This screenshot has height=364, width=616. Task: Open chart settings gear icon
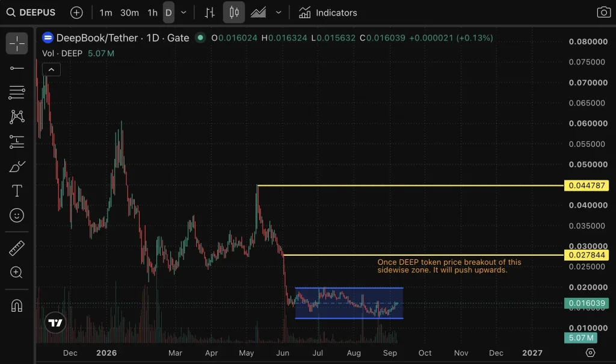pyautogui.click(x=590, y=353)
